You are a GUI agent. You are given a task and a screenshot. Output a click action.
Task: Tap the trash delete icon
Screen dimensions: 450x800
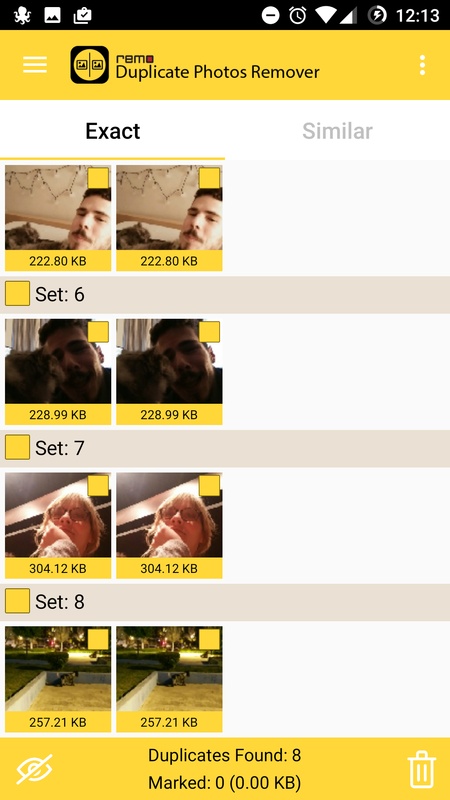[x=421, y=769]
